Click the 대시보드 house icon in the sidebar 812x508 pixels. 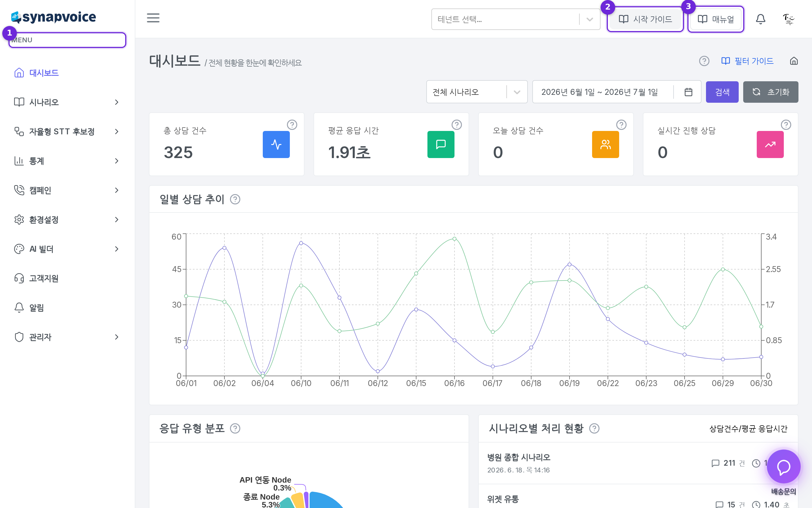pos(19,73)
